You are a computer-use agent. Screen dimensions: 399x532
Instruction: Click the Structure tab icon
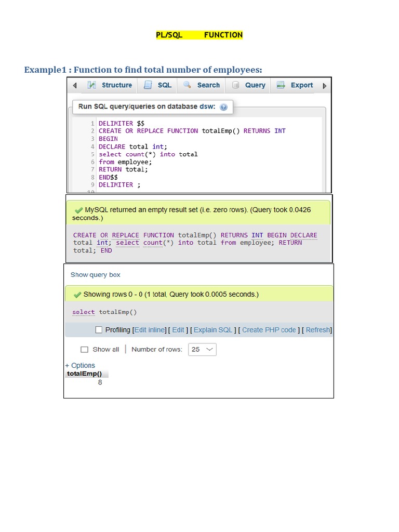(x=91, y=85)
